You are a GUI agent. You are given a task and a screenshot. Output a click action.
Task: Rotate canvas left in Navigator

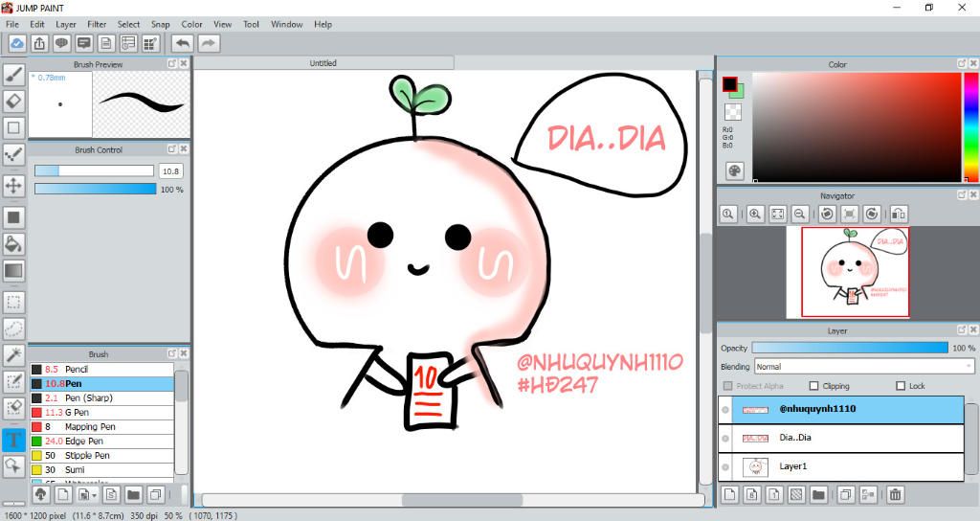[828, 214]
